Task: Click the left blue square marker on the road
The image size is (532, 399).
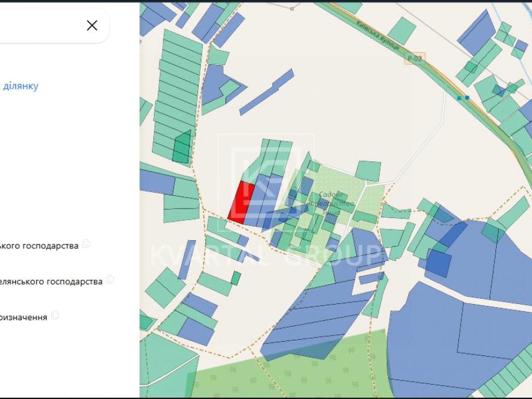Action: point(459,98)
